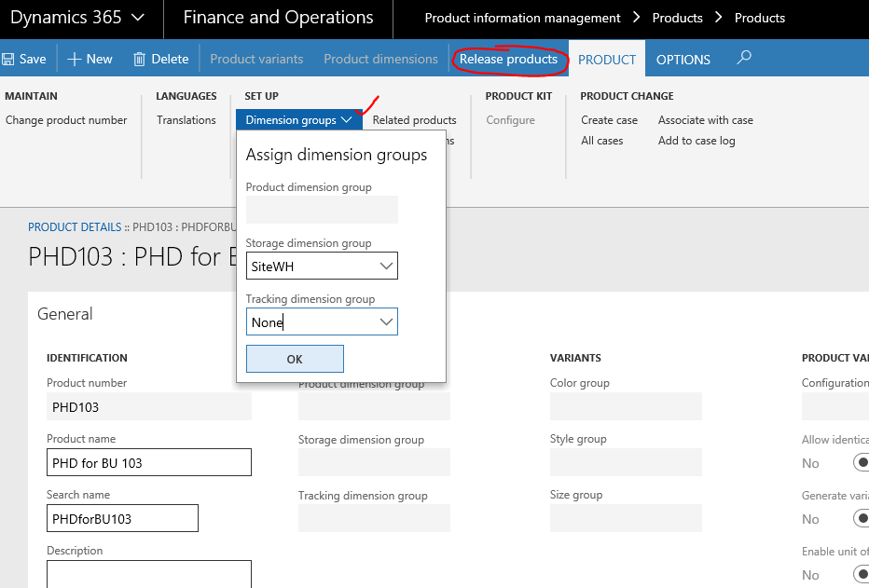Click the General form's Storage dimension group field

pyautogui.click(x=374, y=462)
